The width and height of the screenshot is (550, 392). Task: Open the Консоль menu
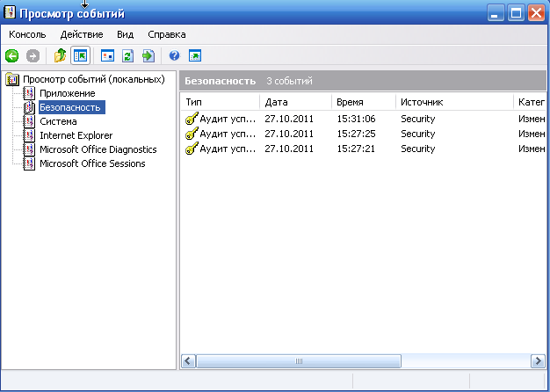click(27, 34)
